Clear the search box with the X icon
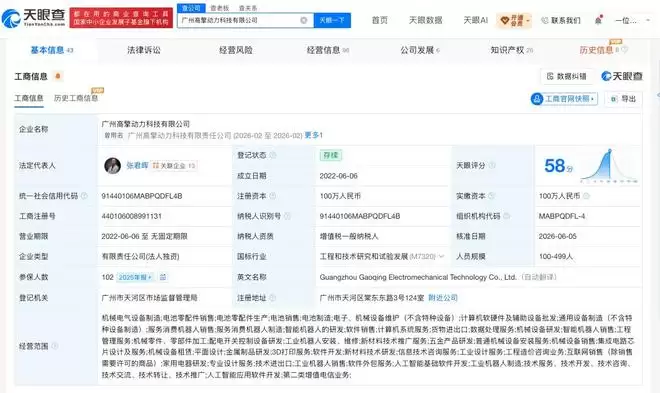The height and width of the screenshot is (393, 660). click(303, 20)
